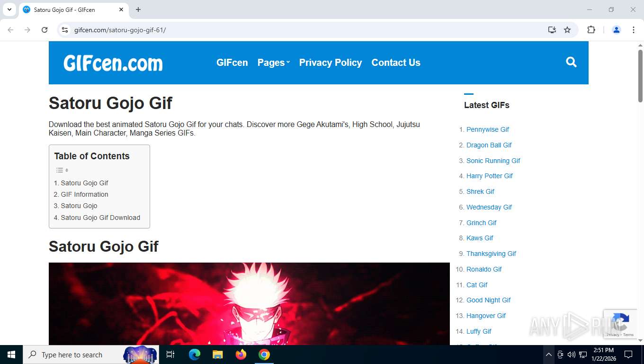Show hidden system tray icons
Viewport: 644px width, 364px height.
tap(548, 355)
